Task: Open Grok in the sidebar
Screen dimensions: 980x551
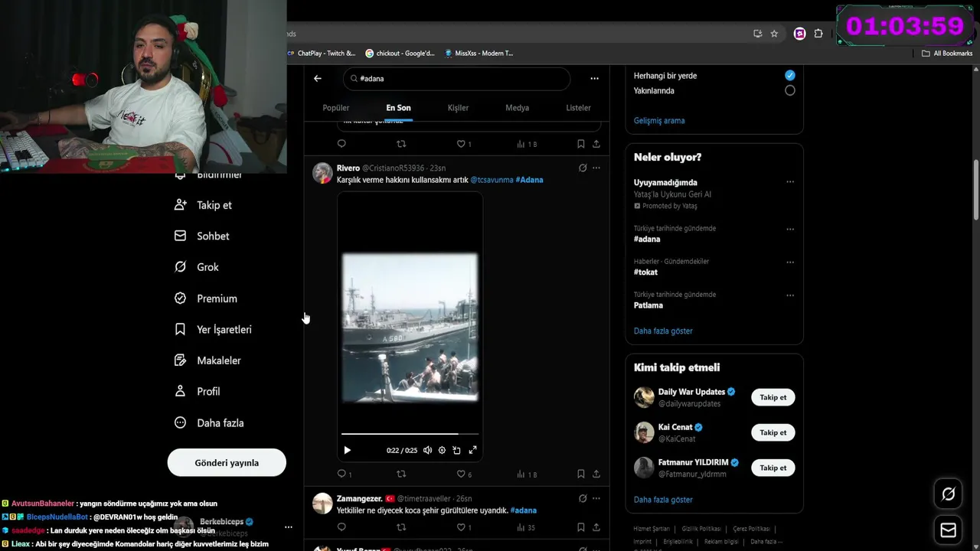Action: coord(197,267)
